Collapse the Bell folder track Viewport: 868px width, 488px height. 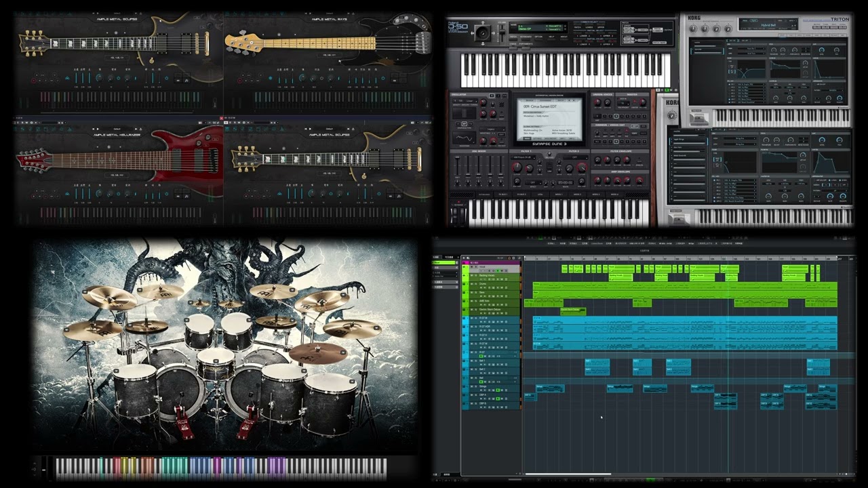pyautogui.click(x=465, y=378)
